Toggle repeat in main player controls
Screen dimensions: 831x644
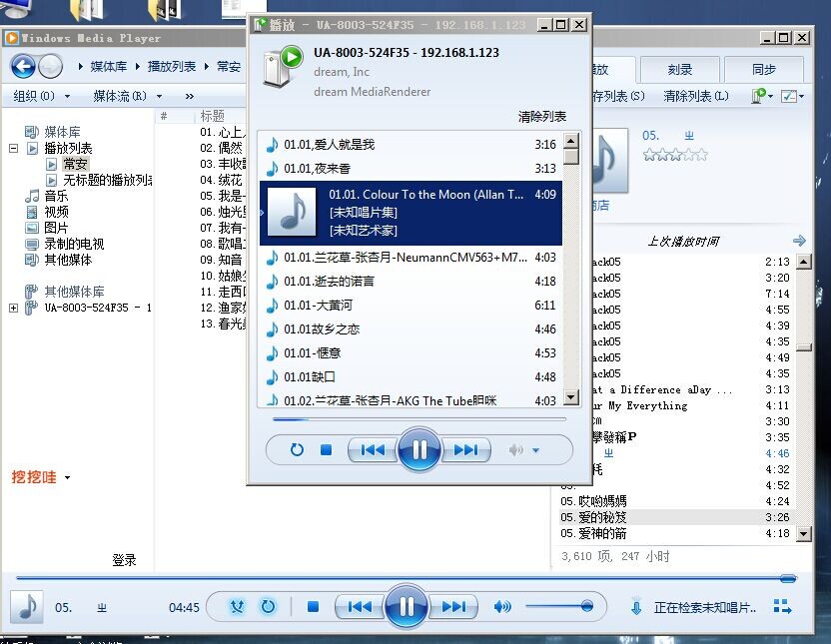pos(268,606)
